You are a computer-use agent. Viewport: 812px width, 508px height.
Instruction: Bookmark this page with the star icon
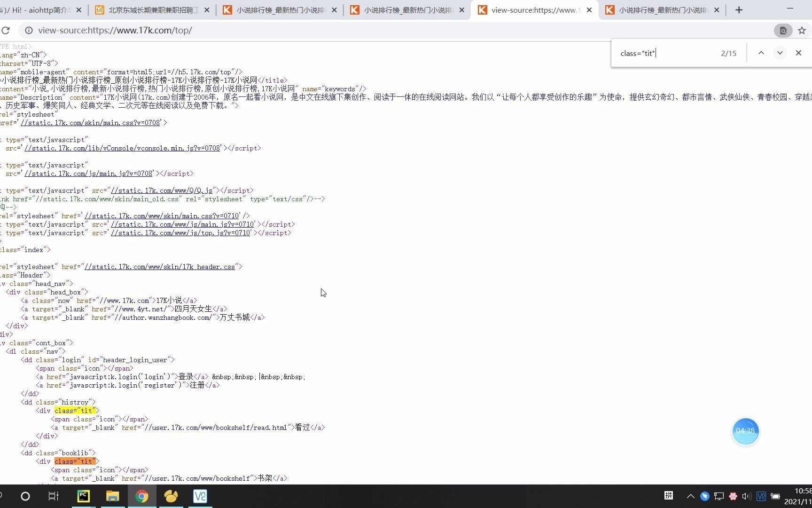(x=802, y=31)
